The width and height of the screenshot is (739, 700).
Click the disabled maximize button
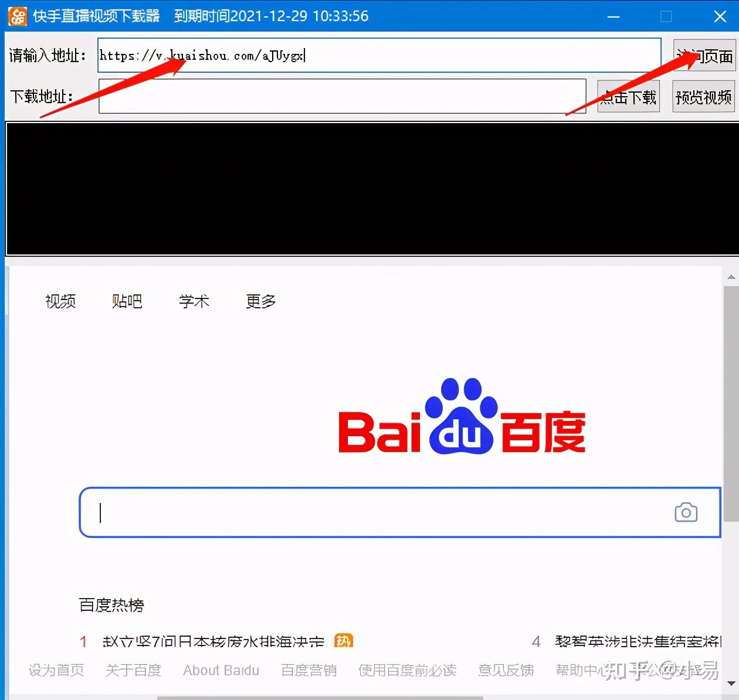(x=666, y=16)
